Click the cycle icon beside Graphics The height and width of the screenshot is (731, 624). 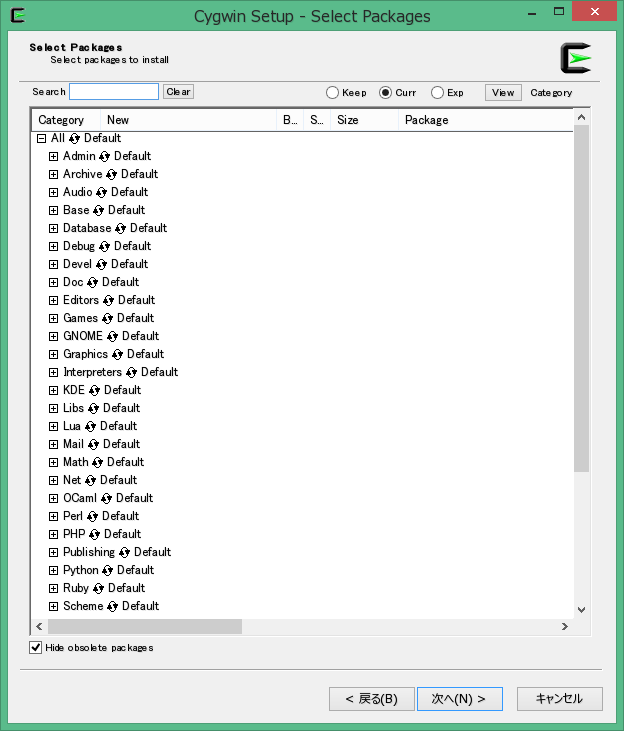click(x=118, y=355)
